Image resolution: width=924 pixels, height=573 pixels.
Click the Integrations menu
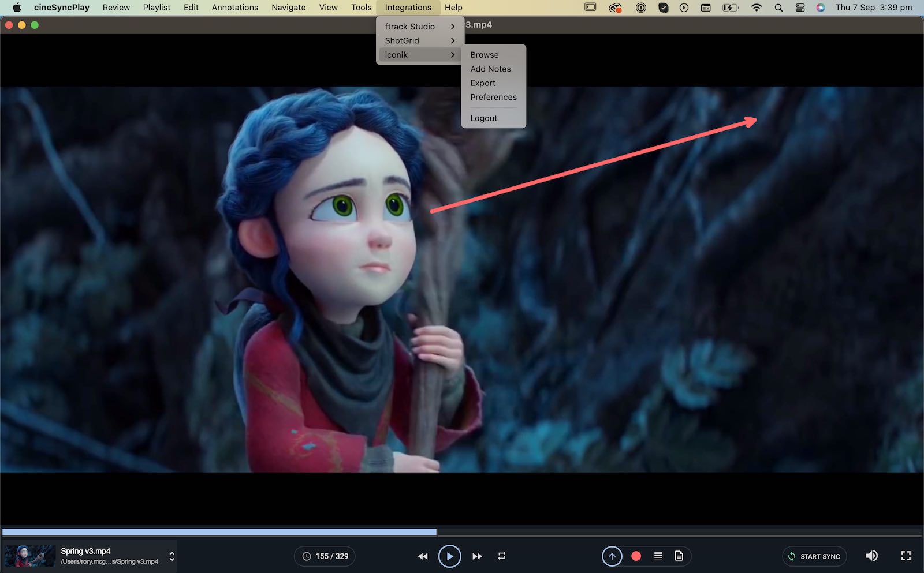point(408,8)
